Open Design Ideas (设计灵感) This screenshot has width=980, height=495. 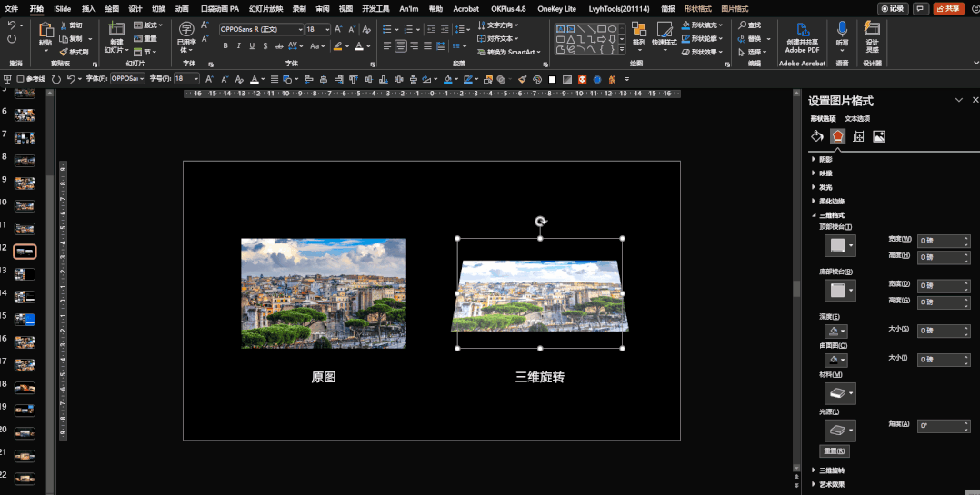click(x=872, y=37)
